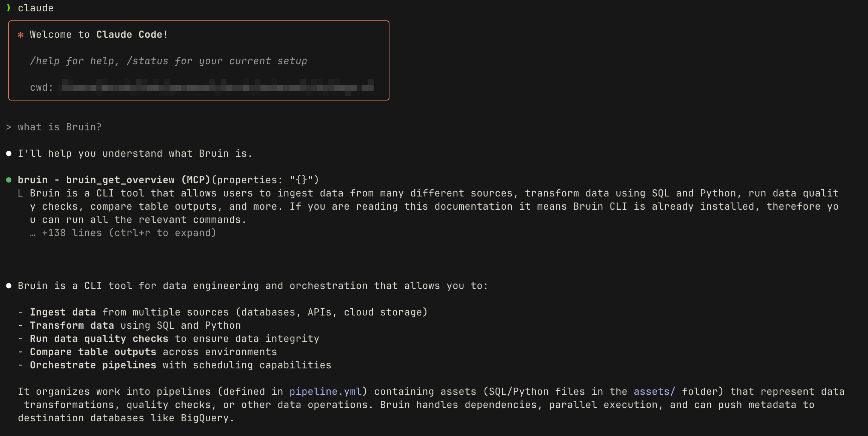
Task: Click the blurred cwd path
Action: 218,87
